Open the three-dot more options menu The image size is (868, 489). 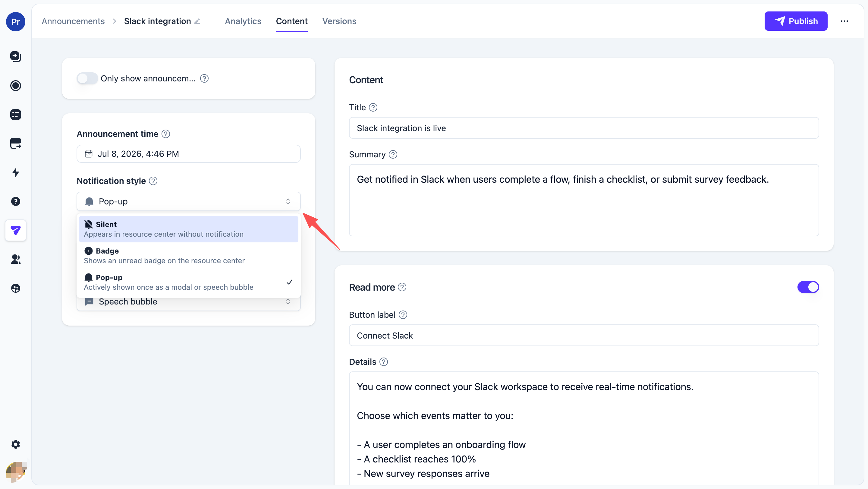click(844, 21)
